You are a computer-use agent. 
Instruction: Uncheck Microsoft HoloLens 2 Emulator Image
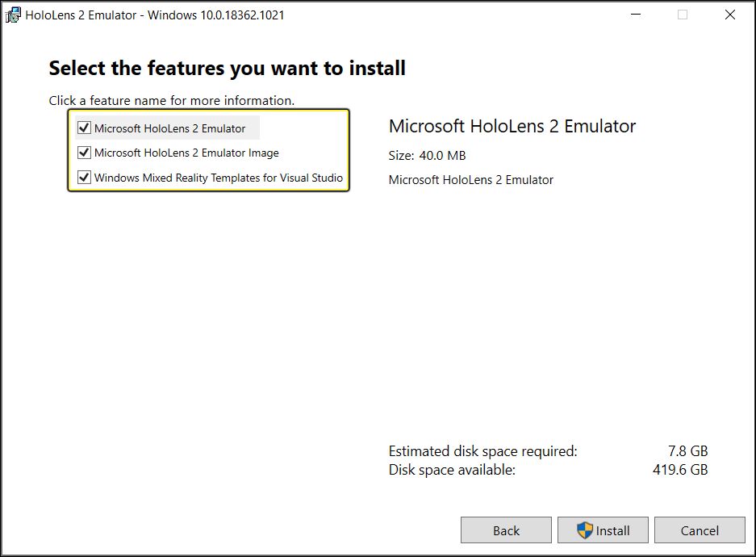tap(86, 153)
